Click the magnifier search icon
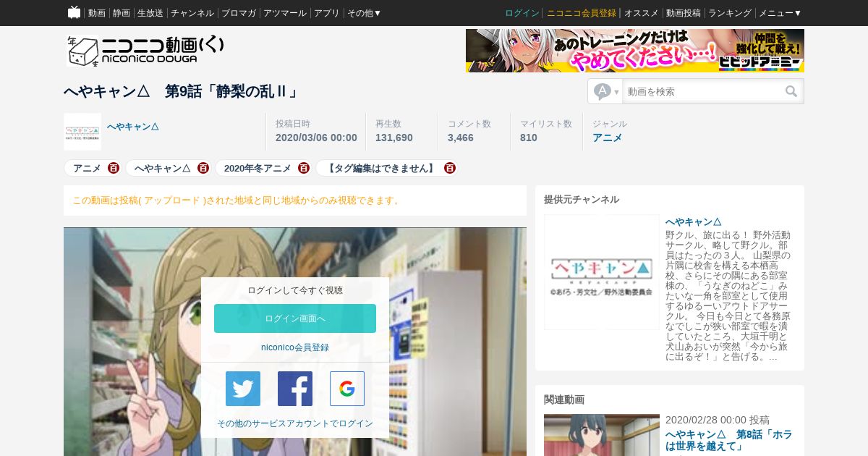 pos(791,92)
